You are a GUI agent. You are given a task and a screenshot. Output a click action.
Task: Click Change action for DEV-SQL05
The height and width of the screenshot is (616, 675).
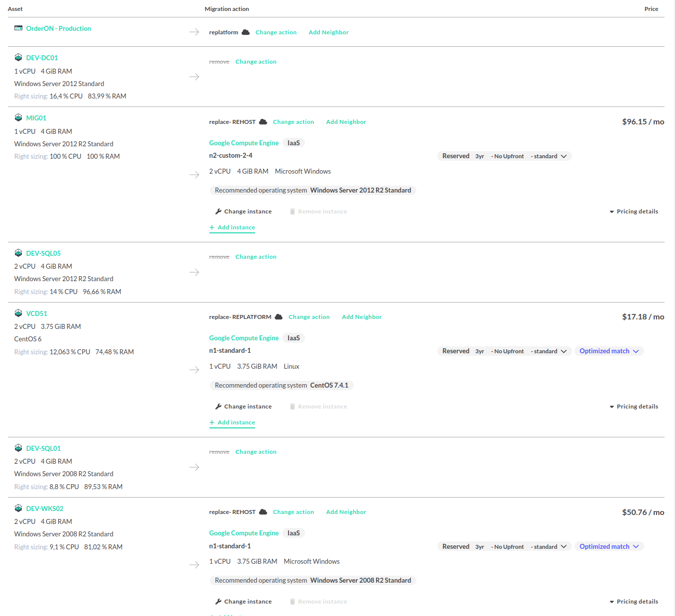(x=256, y=257)
